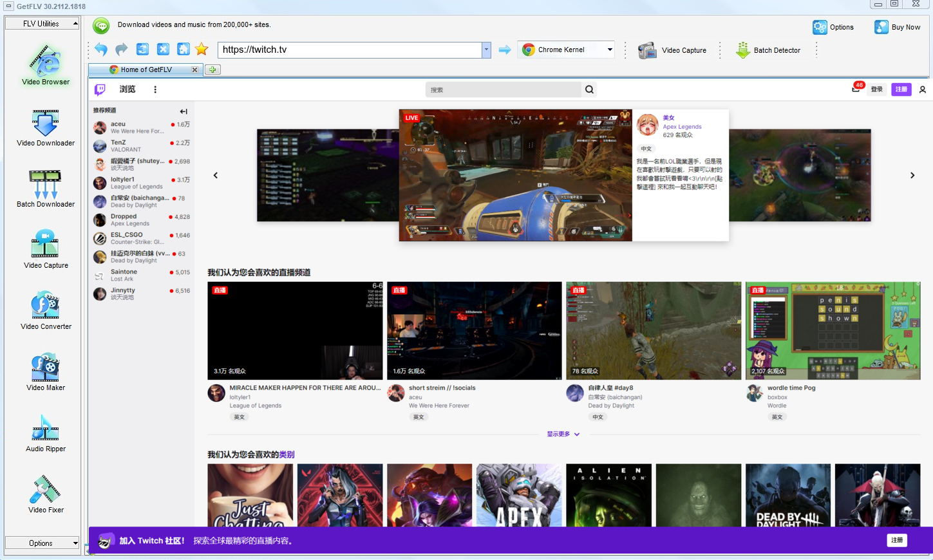The height and width of the screenshot is (560, 933).
Task: Navigate to the URL with the go arrow
Action: (x=505, y=50)
